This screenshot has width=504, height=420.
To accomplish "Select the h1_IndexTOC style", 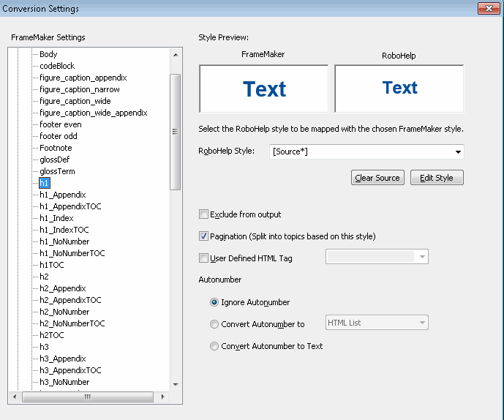I will (64, 230).
